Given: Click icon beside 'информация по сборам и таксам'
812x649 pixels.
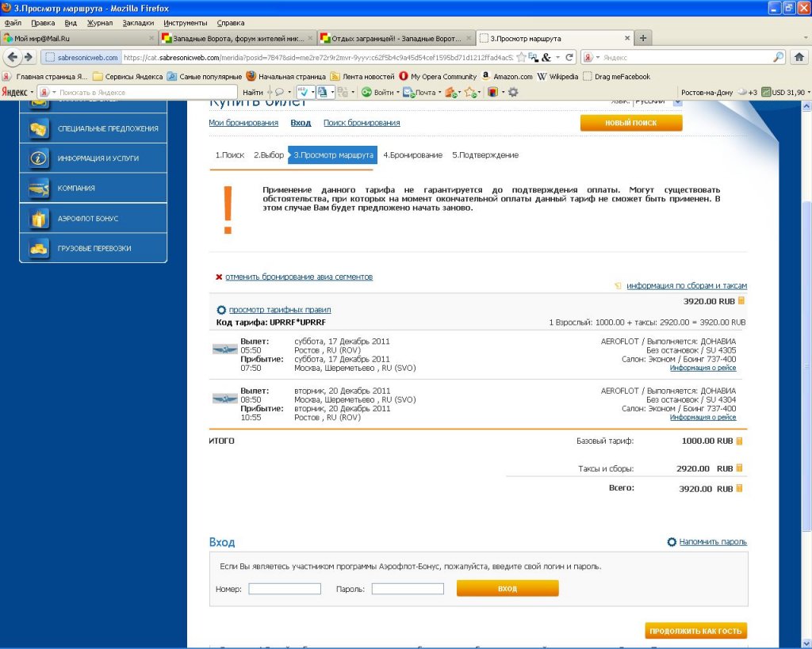Looking at the screenshot, I should point(617,286).
